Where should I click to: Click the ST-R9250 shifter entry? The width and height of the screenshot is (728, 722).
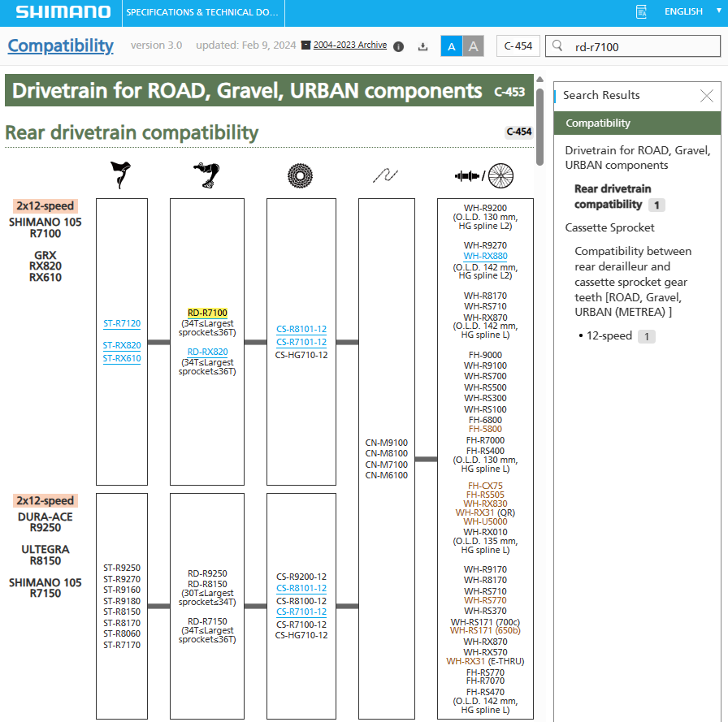[x=122, y=568]
